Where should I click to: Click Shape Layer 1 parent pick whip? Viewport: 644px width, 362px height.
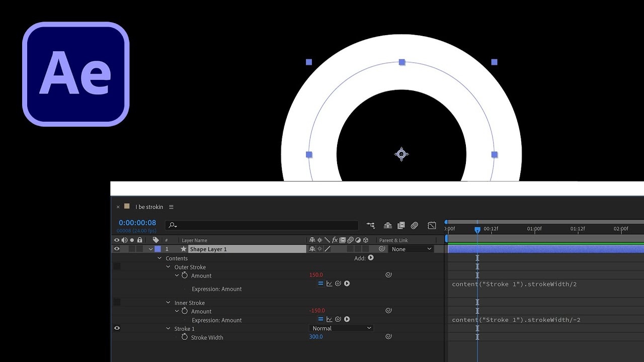click(382, 249)
